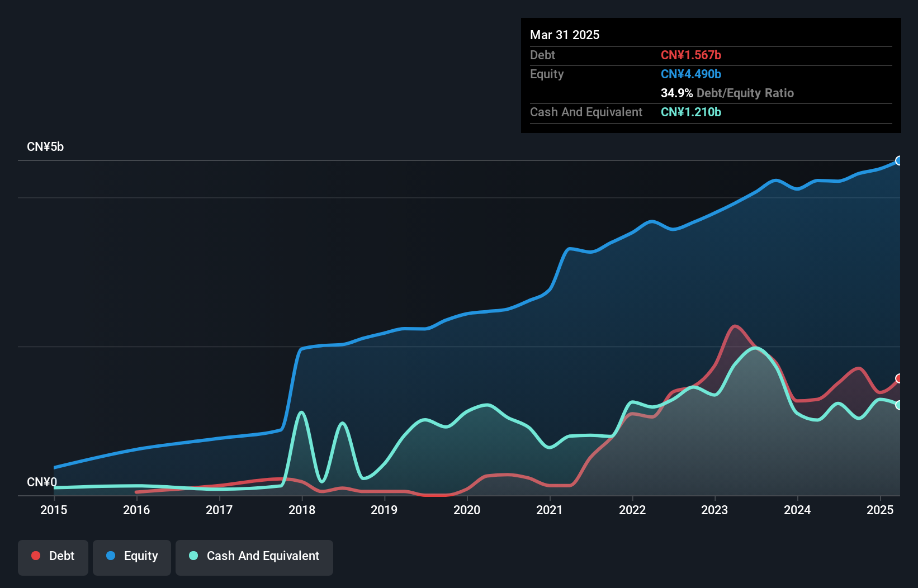Click the 2018 x-axis label
This screenshot has width=918, height=588.
(x=302, y=510)
